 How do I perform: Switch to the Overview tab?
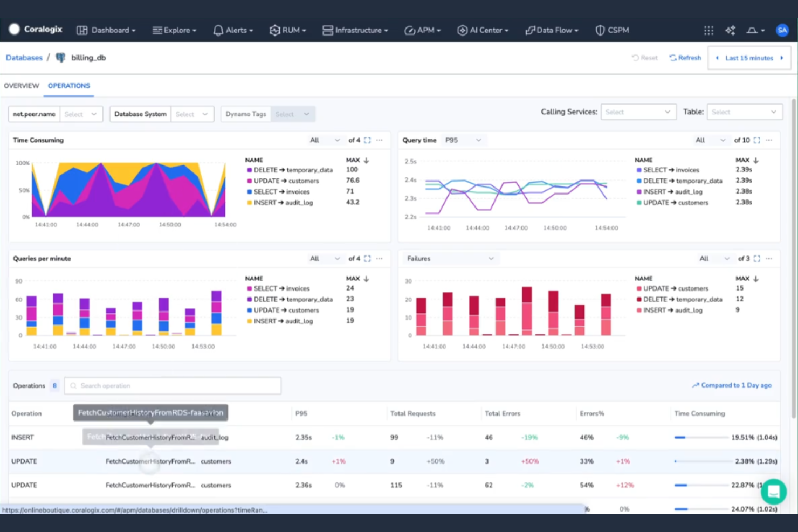coord(22,86)
